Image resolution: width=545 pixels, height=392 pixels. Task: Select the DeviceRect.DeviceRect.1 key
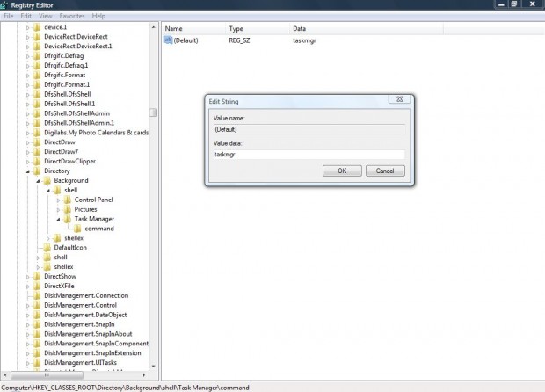pos(78,47)
